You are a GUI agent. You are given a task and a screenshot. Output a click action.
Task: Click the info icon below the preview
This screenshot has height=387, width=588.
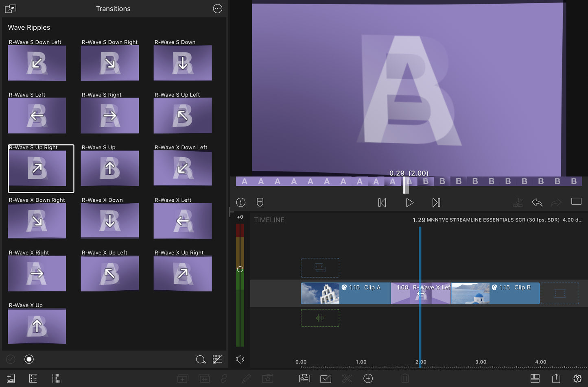241,202
